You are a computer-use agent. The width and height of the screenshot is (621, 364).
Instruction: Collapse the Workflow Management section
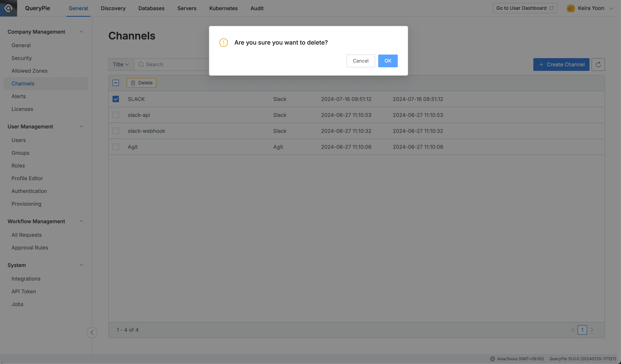pos(81,221)
